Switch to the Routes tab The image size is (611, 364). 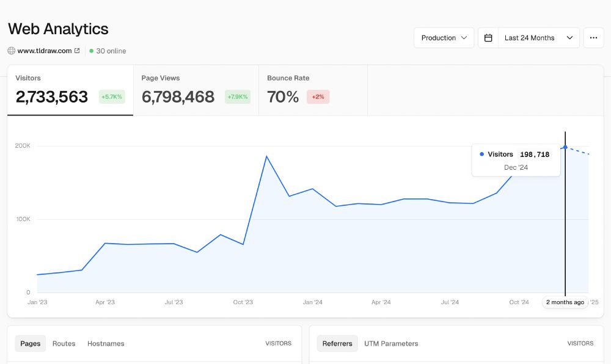click(64, 343)
